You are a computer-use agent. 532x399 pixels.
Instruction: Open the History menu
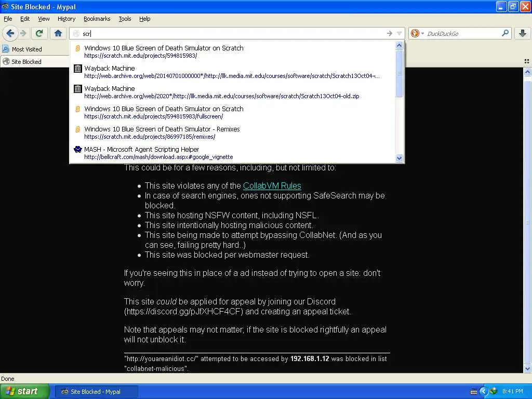click(66, 19)
